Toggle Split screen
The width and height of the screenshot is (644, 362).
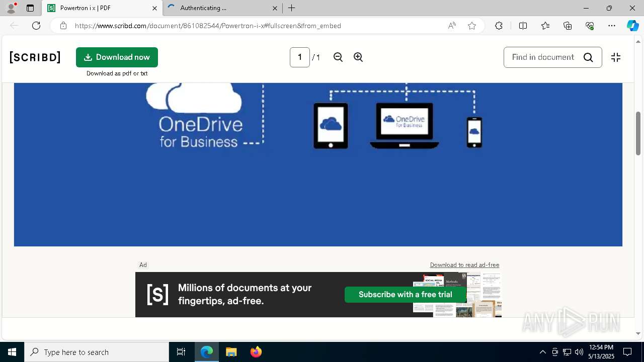[523, 26]
